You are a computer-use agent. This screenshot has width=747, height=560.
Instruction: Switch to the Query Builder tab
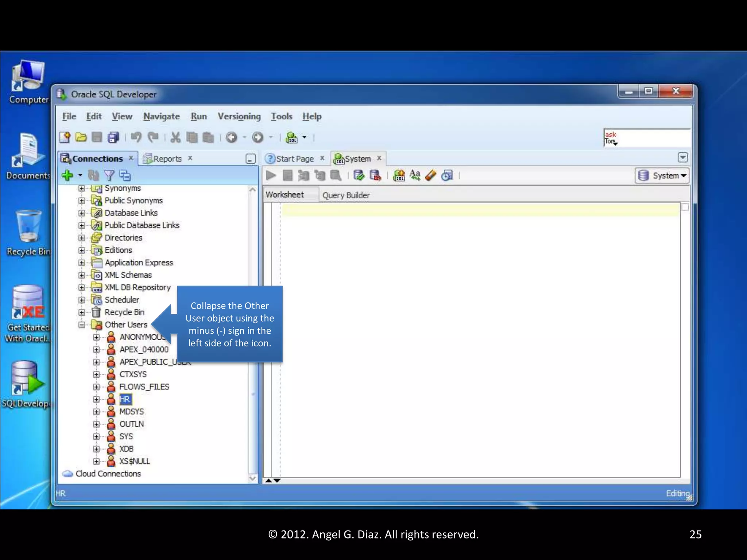coord(346,195)
